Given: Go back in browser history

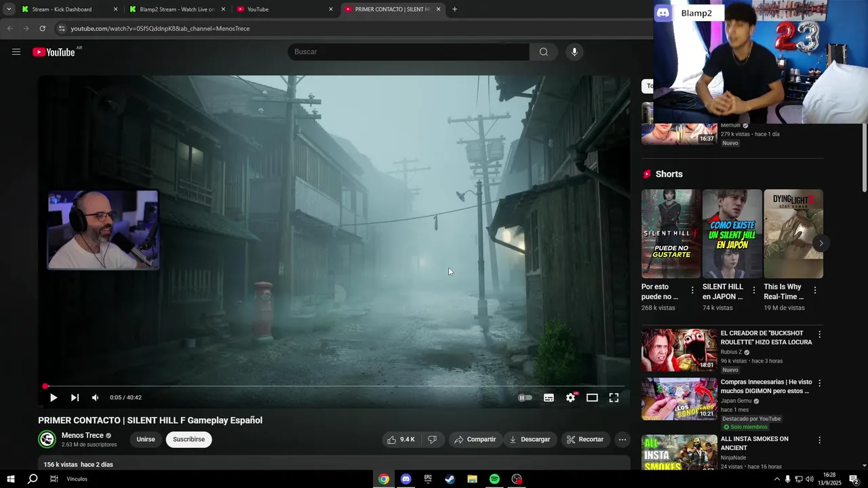Looking at the screenshot, I should tap(9, 28).
